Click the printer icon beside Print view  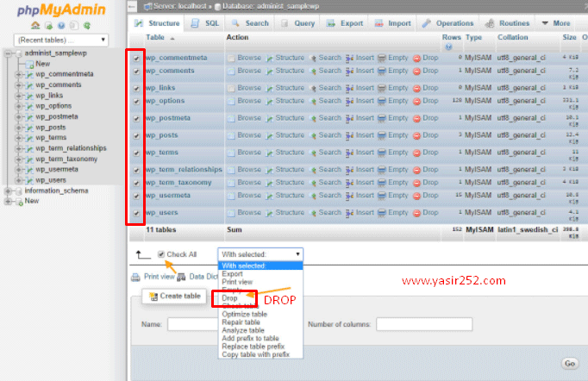(135, 277)
